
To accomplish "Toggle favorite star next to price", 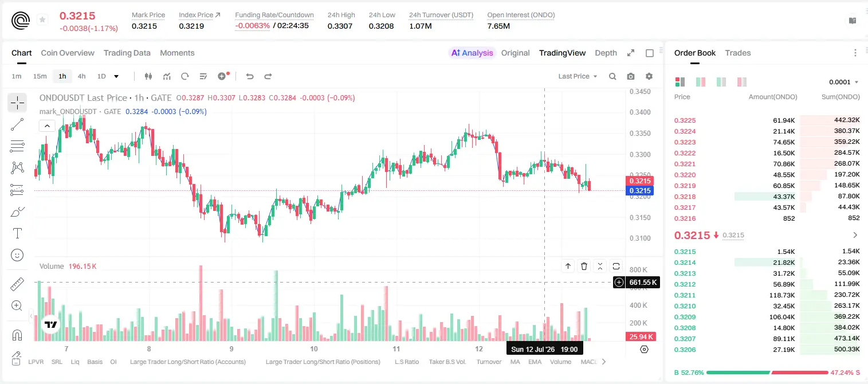I will [42, 20].
